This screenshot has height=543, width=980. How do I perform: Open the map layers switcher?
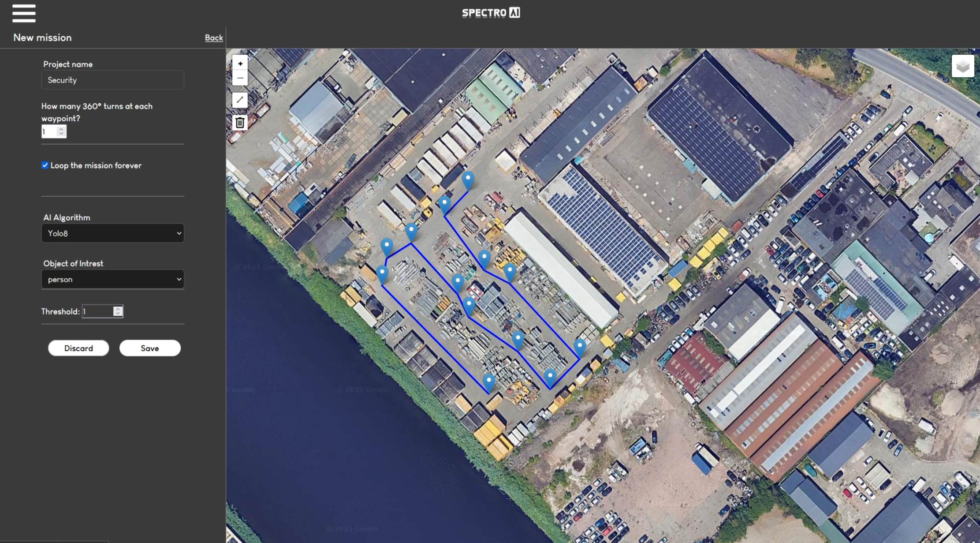coord(962,66)
